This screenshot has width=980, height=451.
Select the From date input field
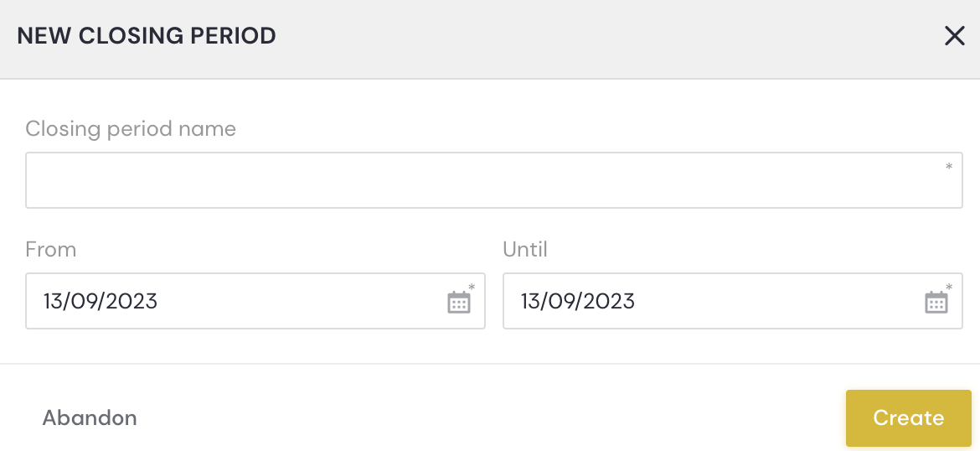point(255,301)
